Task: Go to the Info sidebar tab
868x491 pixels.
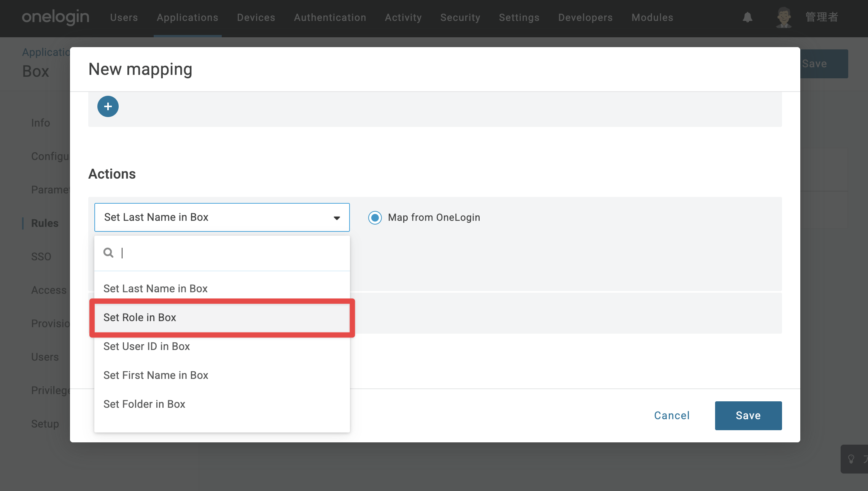Action: pyautogui.click(x=41, y=123)
